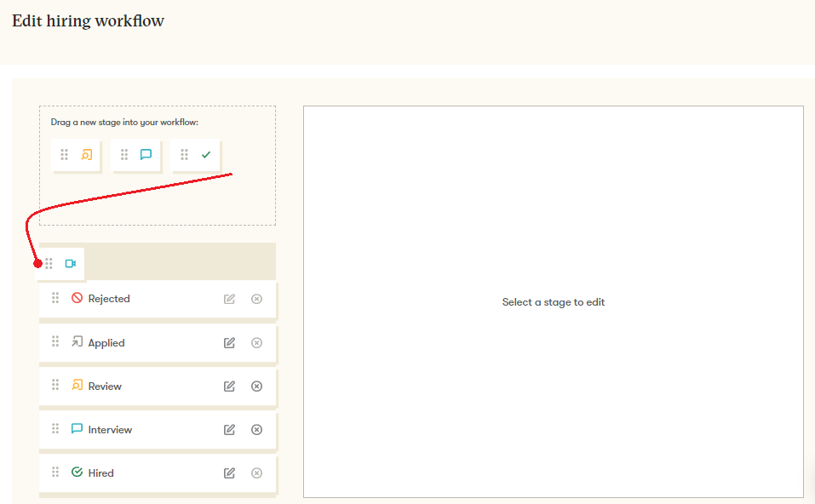Edit the Rejected stage

pyautogui.click(x=229, y=299)
